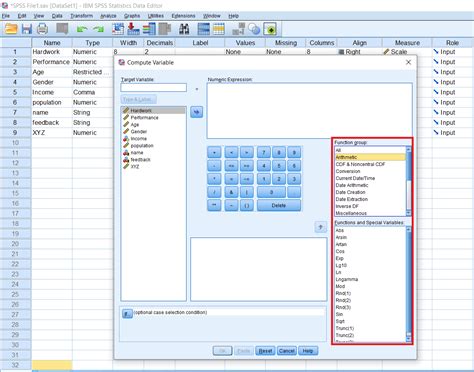Click the Delete button on calculator pad
474x372 pixels.
pos(279,205)
